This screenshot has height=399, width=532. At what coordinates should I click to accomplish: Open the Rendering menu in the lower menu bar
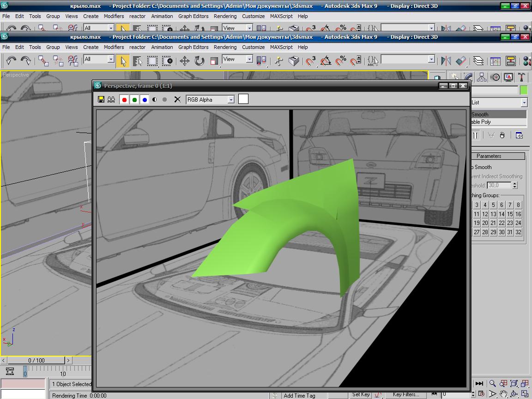pyautogui.click(x=225, y=47)
